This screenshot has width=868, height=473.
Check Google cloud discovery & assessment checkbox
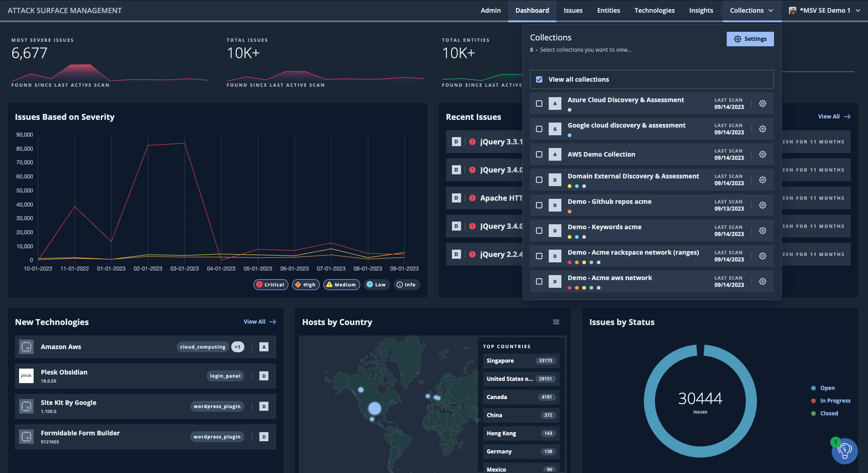pyautogui.click(x=539, y=129)
